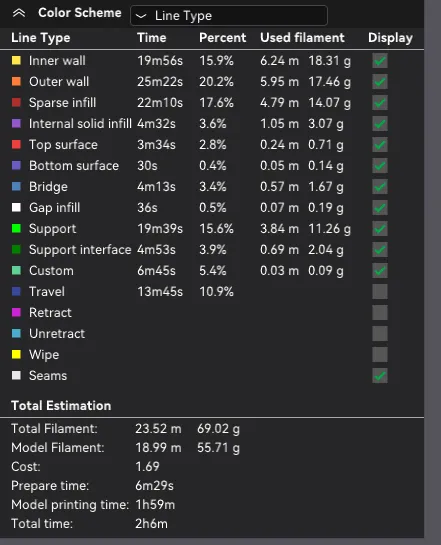Viewport: 441px width, 545px height.
Task: Click the magenta Retract color swatch
Action: [x=16, y=312]
